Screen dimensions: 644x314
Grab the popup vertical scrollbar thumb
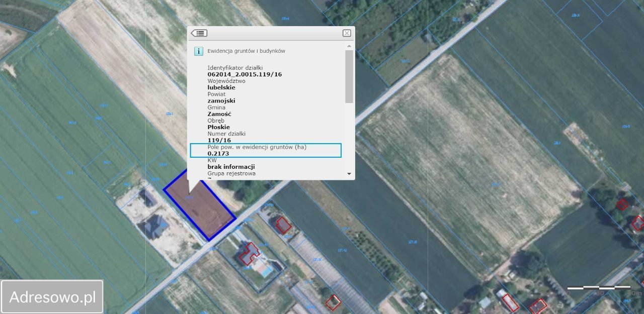pyautogui.click(x=349, y=76)
